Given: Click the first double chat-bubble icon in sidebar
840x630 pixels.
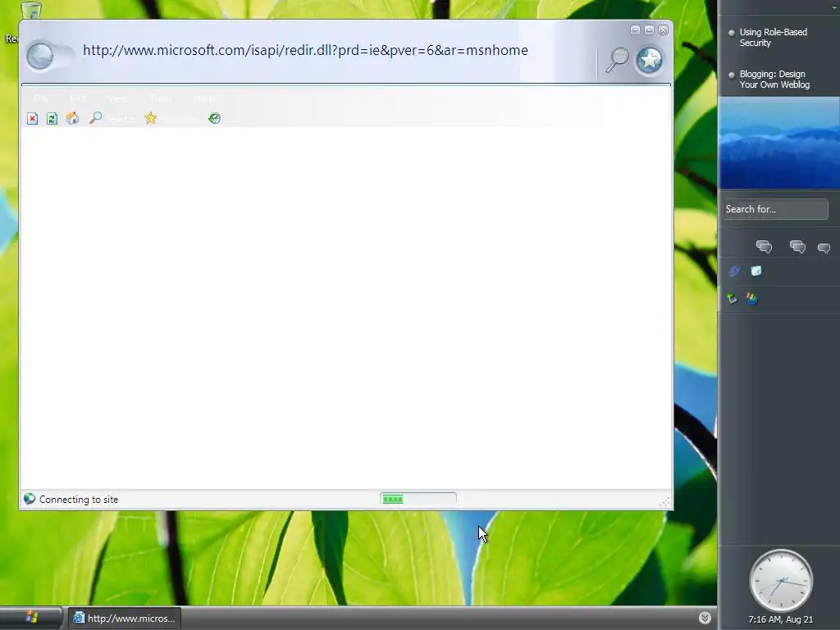Looking at the screenshot, I should pos(764,246).
